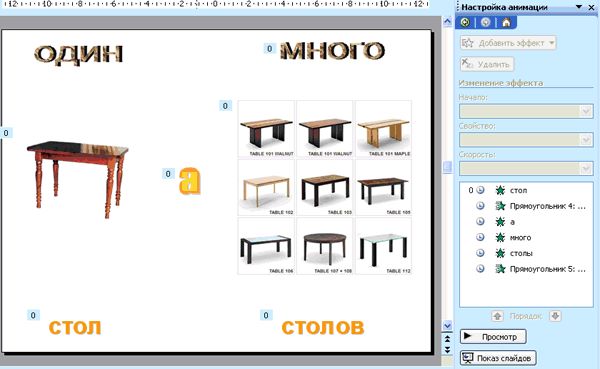
Task: Click the vertical scrollbar down arrow of the slide
Action: [x=447, y=325]
